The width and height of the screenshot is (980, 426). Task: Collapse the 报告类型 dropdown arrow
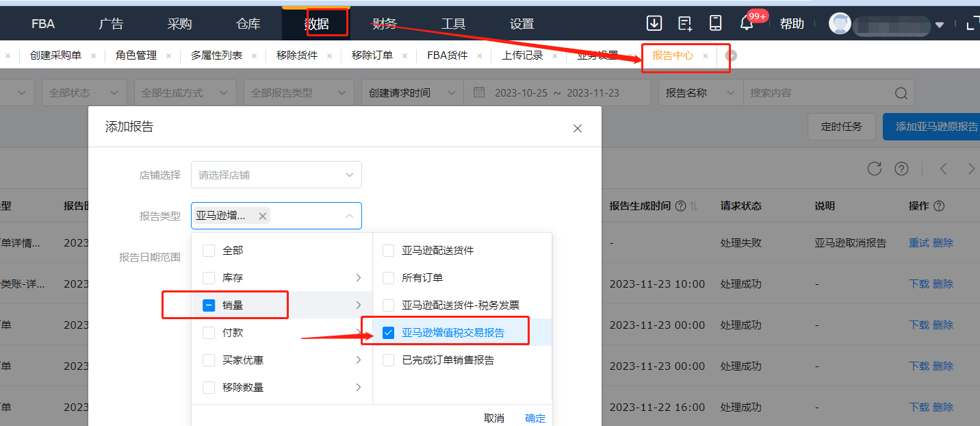click(x=349, y=216)
